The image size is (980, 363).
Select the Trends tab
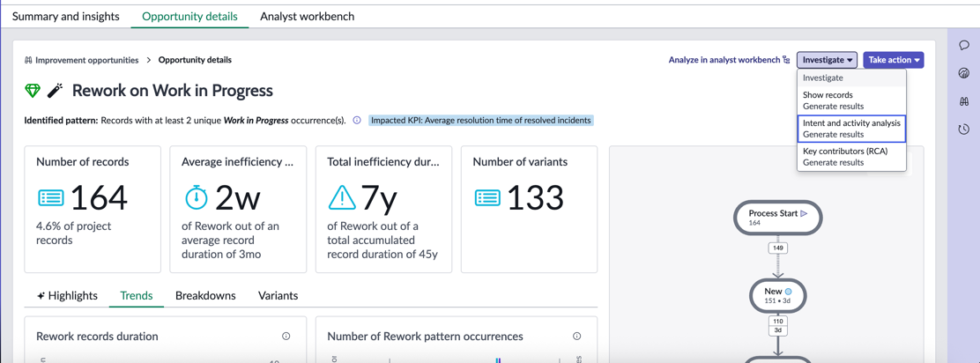(x=137, y=295)
